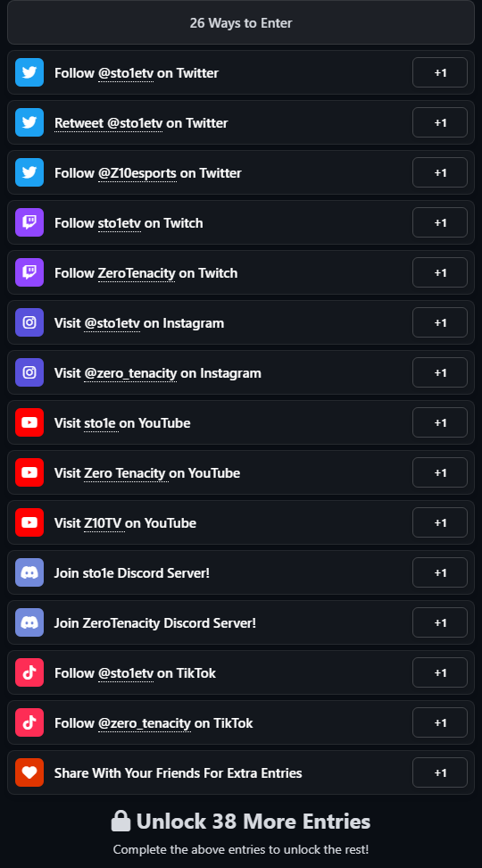Click Discord icon for sto1e Discord Server
This screenshot has height=868, width=482.
pyautogui.click(x=29, y=572)
